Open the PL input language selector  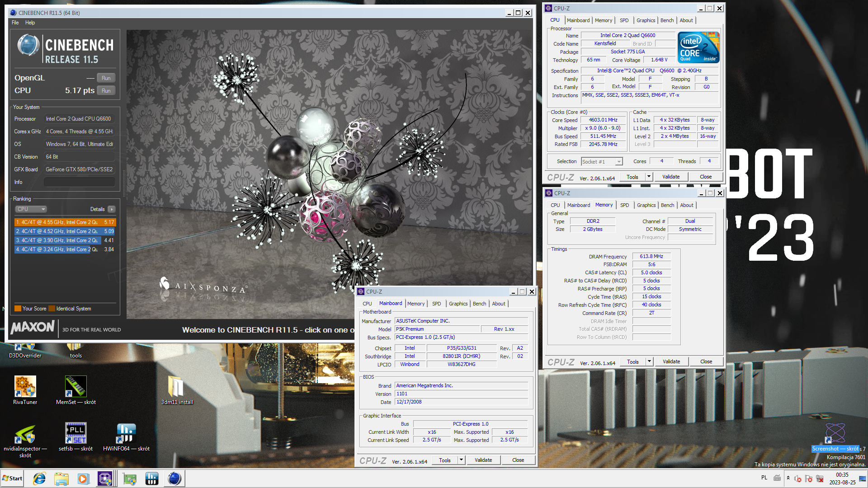click(764, 478)
